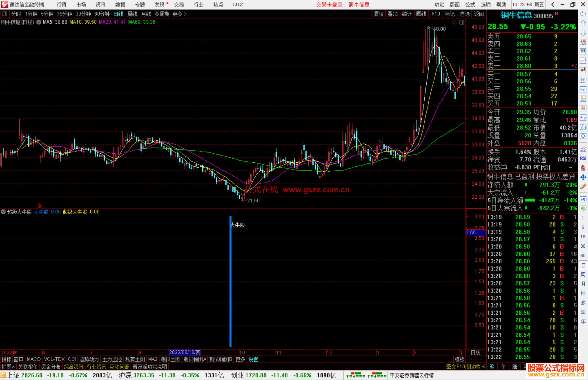Toggle the indicator circle next to 铜牛信息(日线)
This screenshot has width=588, height=380.
tap(39, 22)
